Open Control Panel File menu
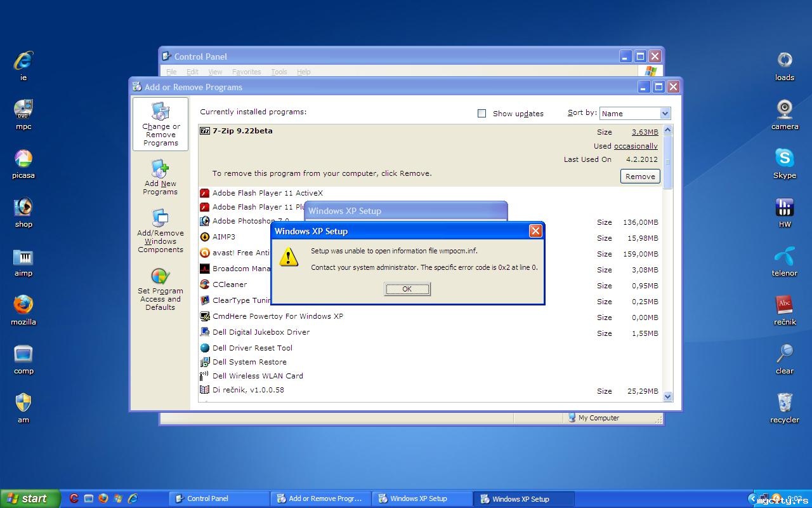The width and height of the screenshot is (812, 508). tap(171, 72)
